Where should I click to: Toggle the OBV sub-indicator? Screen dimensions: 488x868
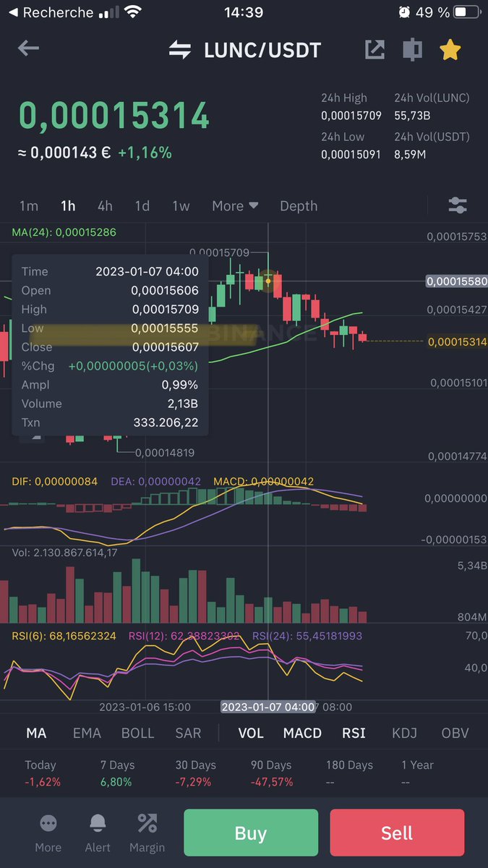pos(455,733)
